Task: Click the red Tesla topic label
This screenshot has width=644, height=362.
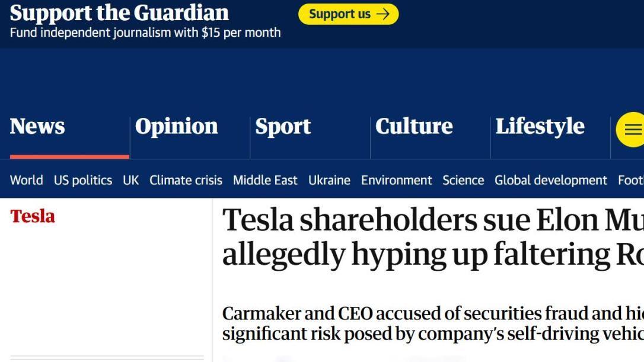Action: (x=33, y=216)
